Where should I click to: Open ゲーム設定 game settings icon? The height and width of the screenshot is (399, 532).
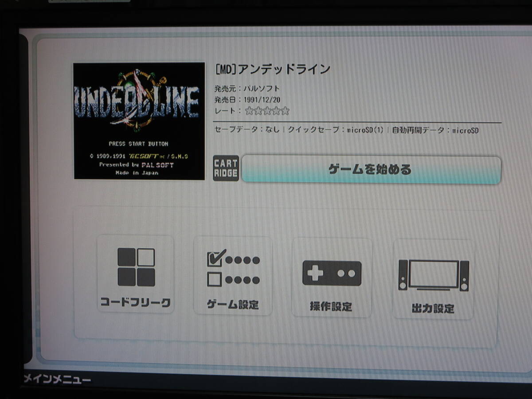pyautogui.click(x=233, y=276)
